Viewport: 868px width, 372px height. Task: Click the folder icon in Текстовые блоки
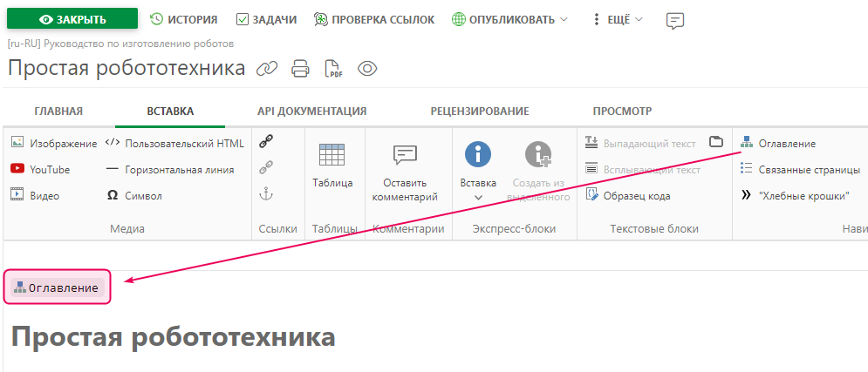tap(716, 141)
